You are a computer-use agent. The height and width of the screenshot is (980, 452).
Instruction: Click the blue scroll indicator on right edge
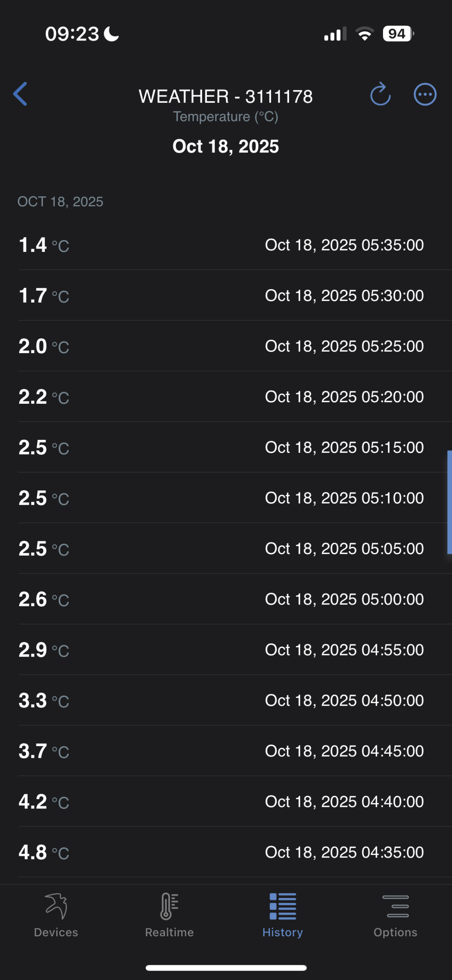pos(450,502)
